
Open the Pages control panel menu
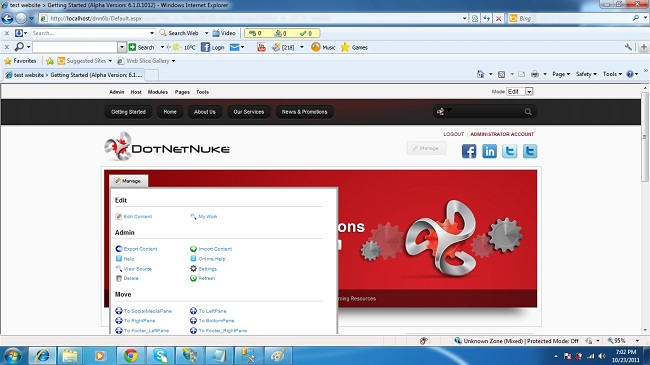tap(182, 92)
